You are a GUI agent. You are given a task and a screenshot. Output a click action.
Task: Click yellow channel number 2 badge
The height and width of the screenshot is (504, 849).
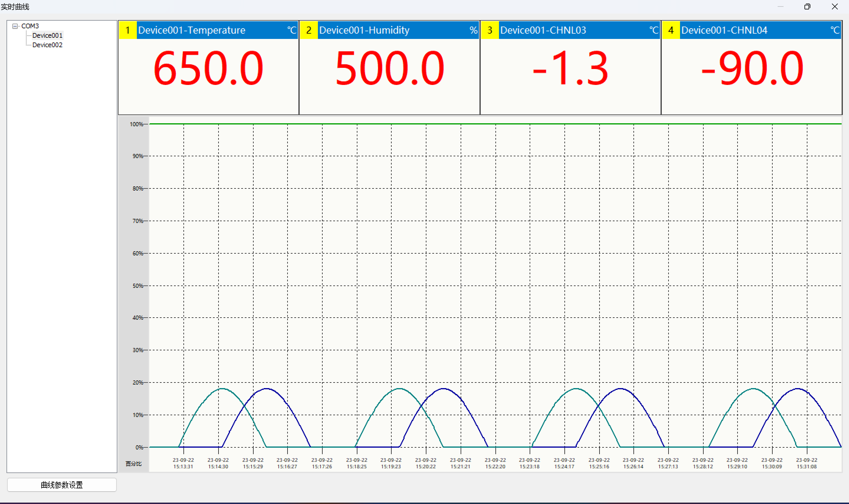309,30
